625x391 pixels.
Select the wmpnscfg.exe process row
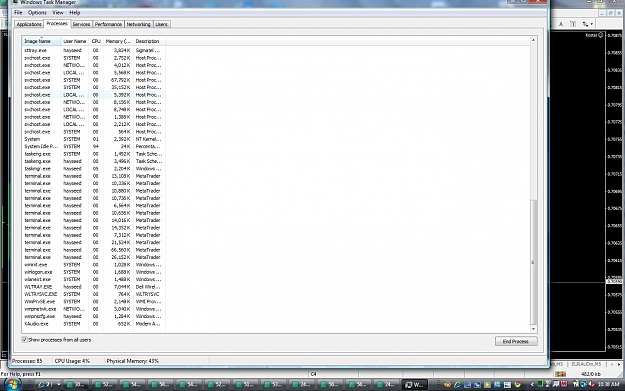pos(94,316)
